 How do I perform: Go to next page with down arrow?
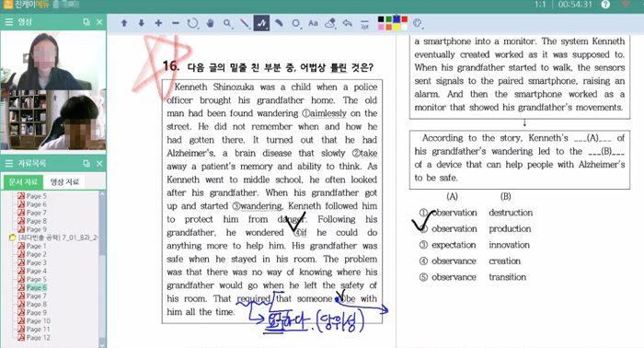pos(142,23)
